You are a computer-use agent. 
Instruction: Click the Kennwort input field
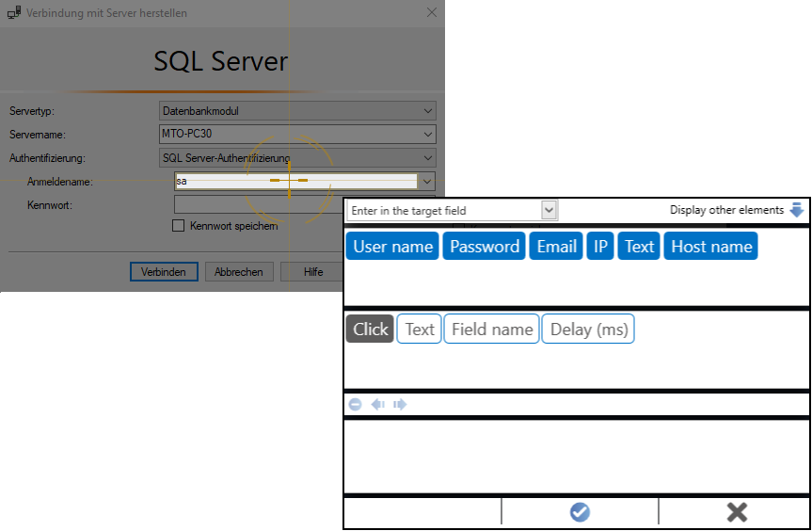point(258,204)
